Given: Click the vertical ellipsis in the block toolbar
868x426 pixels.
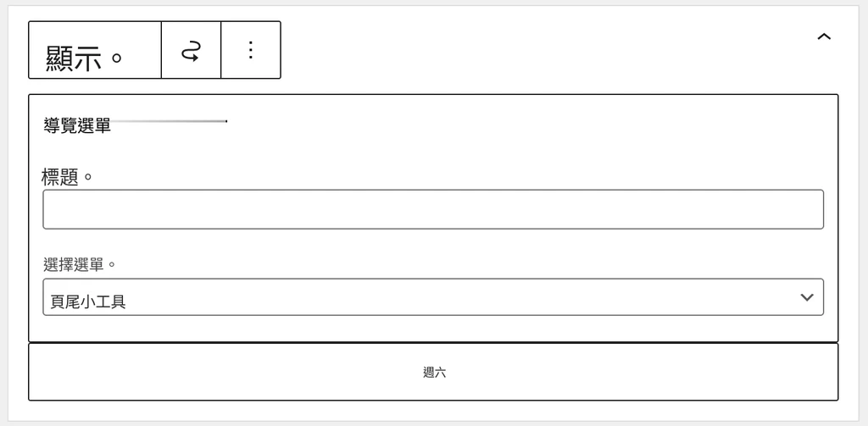Looking at the screenshot, I should coord(251,50).
